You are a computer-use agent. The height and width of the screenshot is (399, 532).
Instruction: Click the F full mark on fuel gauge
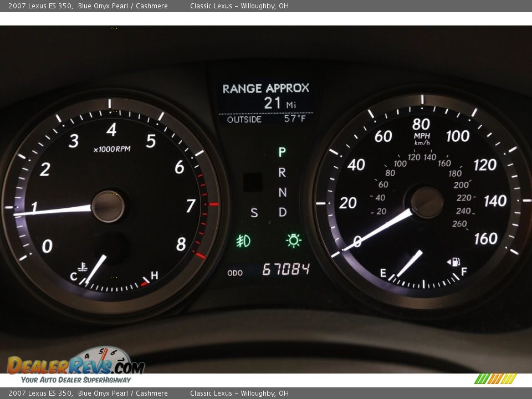[x=464, y=272]
